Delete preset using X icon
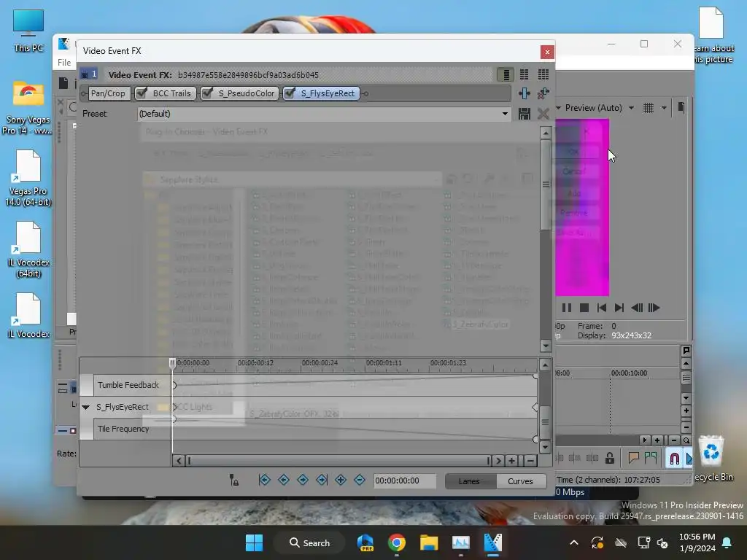This screenshot has height=560, width=747. [x=543, y=114]
